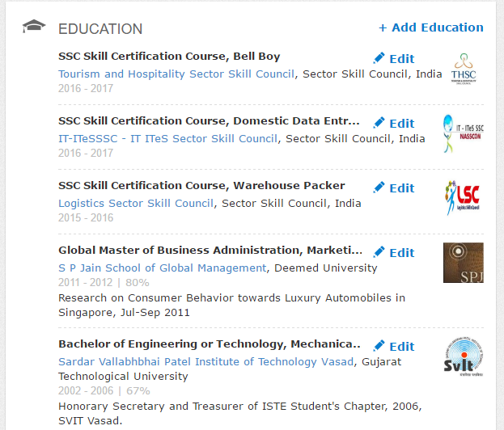
Task: Click the graduation cap Education icon
Action: (34, 26)
